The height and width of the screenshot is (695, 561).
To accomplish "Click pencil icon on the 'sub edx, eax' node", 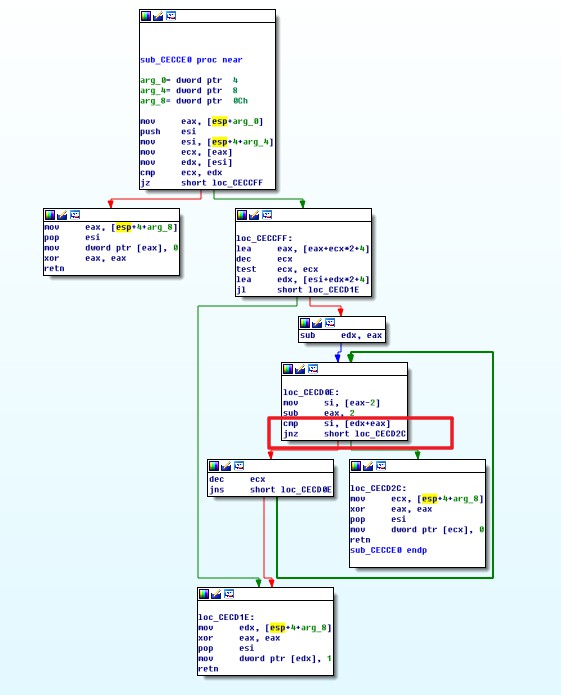I will pyautogui.click(x=317, y=323).
